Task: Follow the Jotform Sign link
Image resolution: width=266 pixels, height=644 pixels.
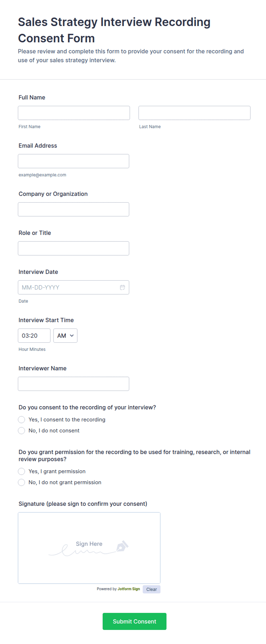Action: 129,589
